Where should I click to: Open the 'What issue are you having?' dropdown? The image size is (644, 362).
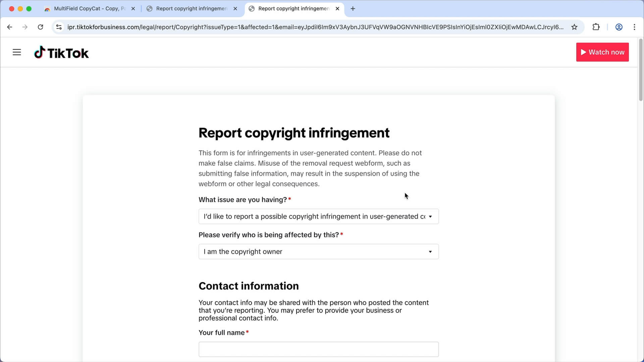[x=318, y=216]
